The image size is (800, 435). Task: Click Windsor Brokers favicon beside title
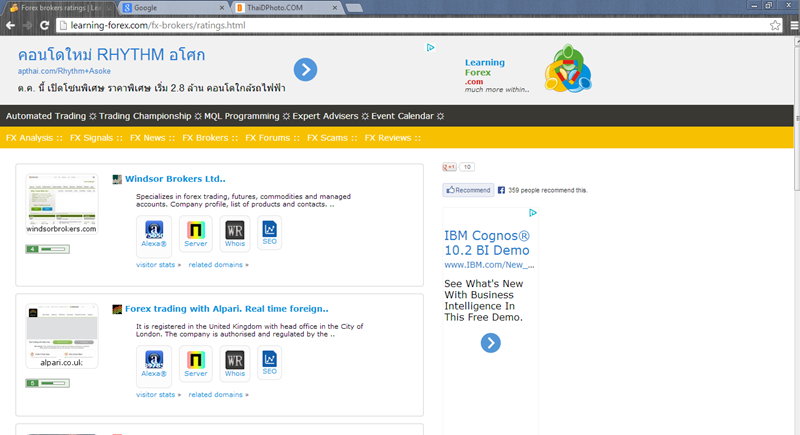point(117,179)
